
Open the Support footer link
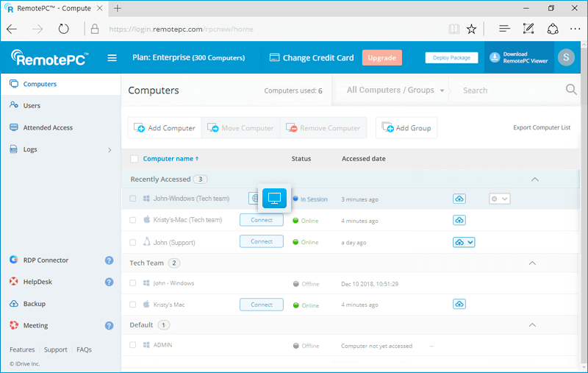56,349
